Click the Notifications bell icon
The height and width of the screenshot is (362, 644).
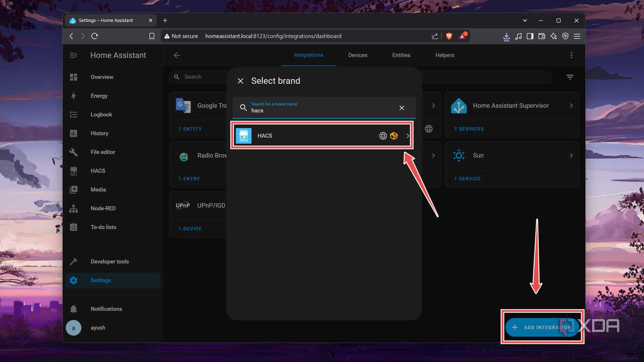73,309
